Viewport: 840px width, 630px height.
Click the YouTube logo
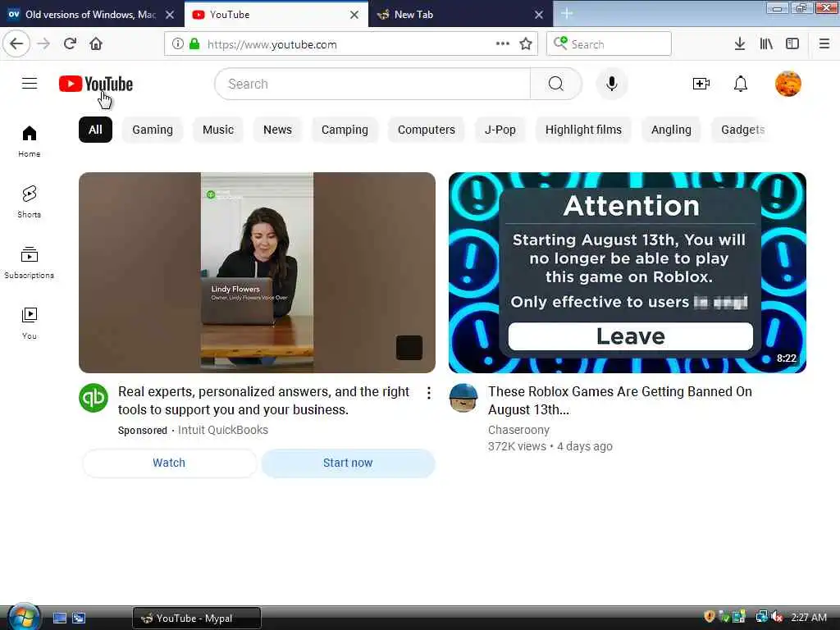[96, 84]
